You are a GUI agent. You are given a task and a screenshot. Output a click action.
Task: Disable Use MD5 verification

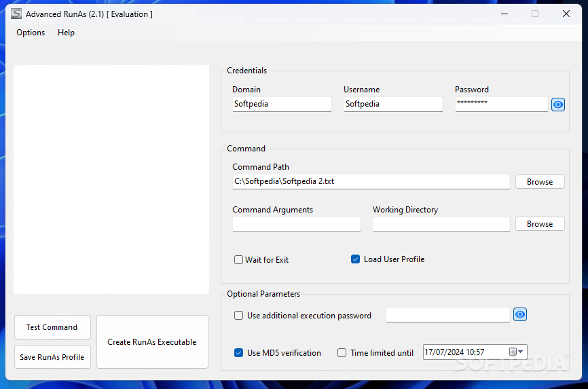point(238,352)
